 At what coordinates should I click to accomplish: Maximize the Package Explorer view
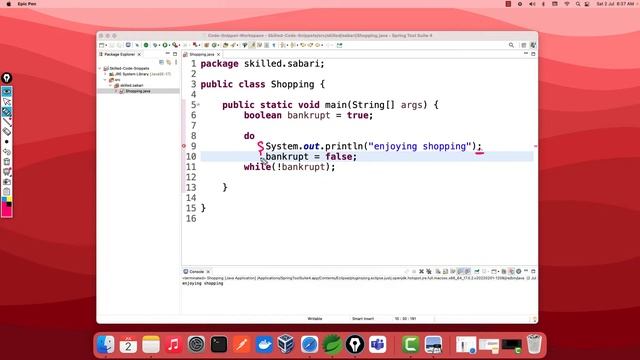point(175,54)
